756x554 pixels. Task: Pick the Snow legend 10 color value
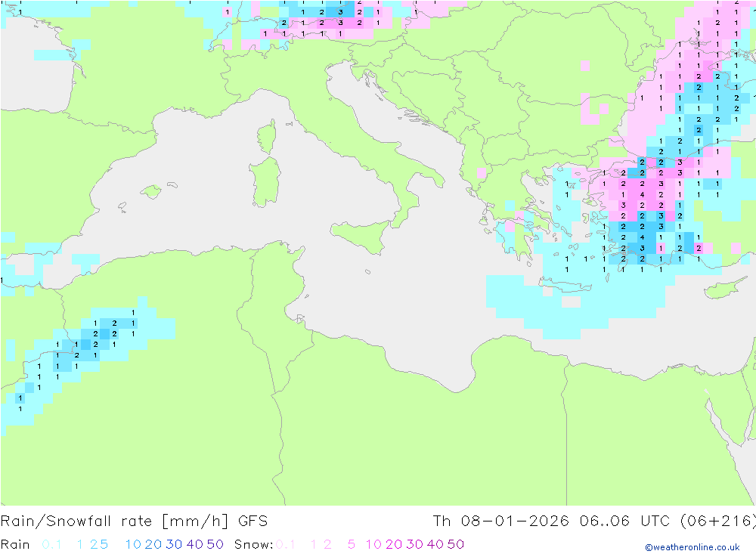tap(373, 544)
